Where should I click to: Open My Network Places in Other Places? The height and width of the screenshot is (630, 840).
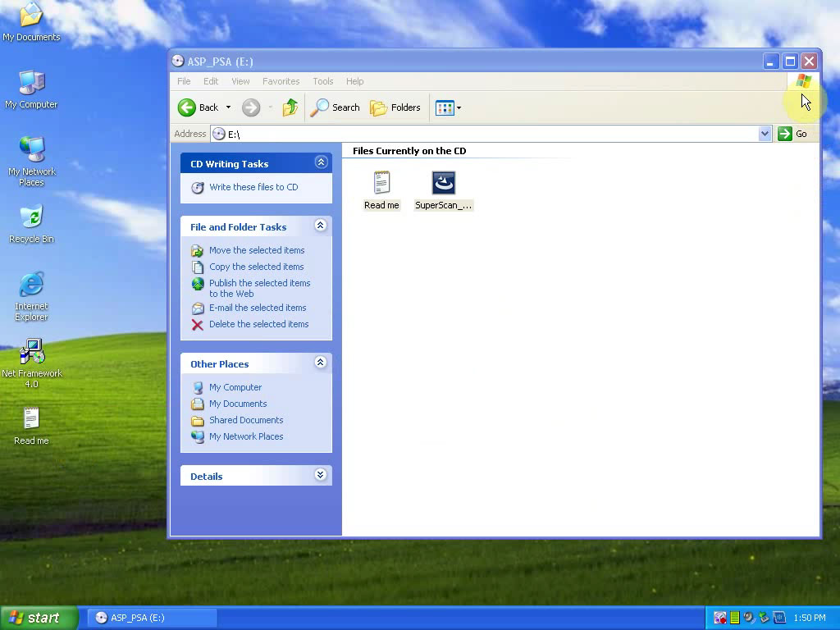click(246, 436)
